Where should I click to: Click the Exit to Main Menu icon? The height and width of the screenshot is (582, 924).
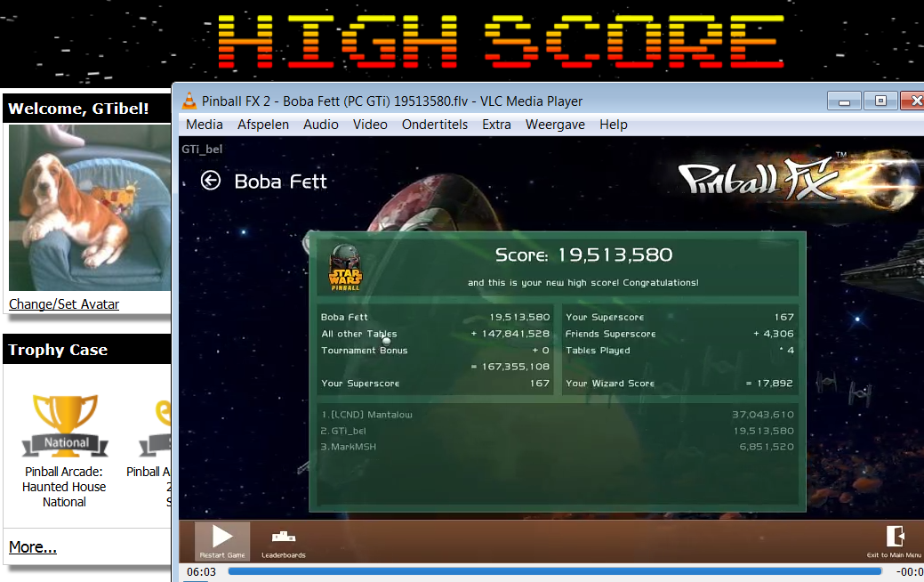pyautogui.click(x=896, y=537)
